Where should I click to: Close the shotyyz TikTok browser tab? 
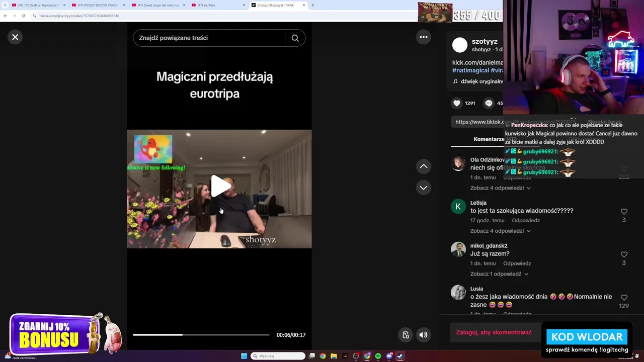coord(304,5)
